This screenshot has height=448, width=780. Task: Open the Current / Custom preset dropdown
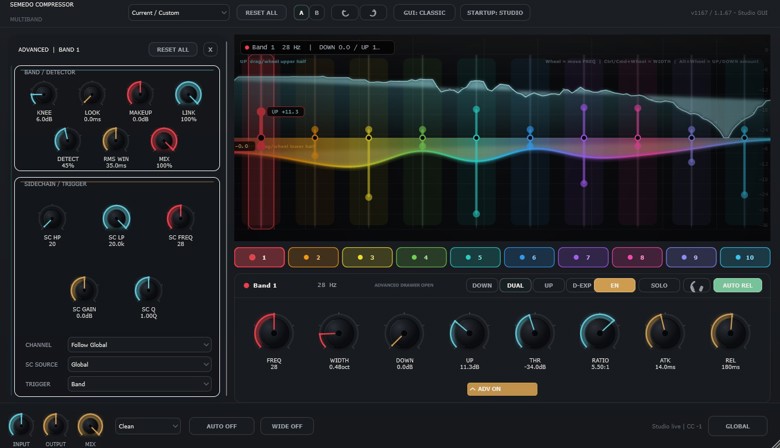pos(179,13)
